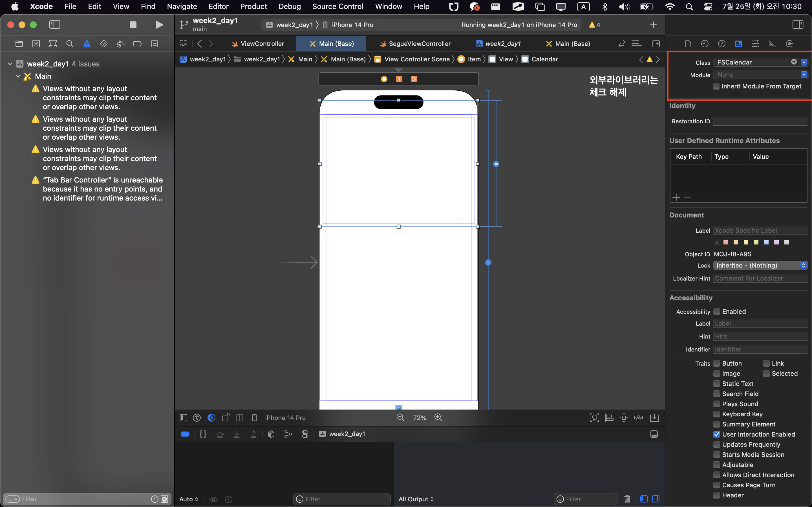Click the Add Editor on Right icon
Viewport: 812px width, 507px height.
[x=656, y=44]
